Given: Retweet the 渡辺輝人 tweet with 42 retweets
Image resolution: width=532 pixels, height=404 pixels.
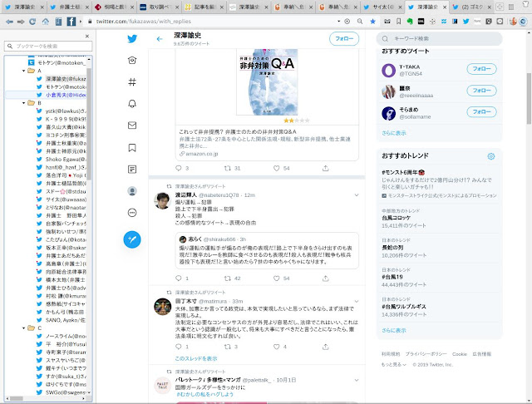Looking at the screenshot, I should click(x=228, y=278).
